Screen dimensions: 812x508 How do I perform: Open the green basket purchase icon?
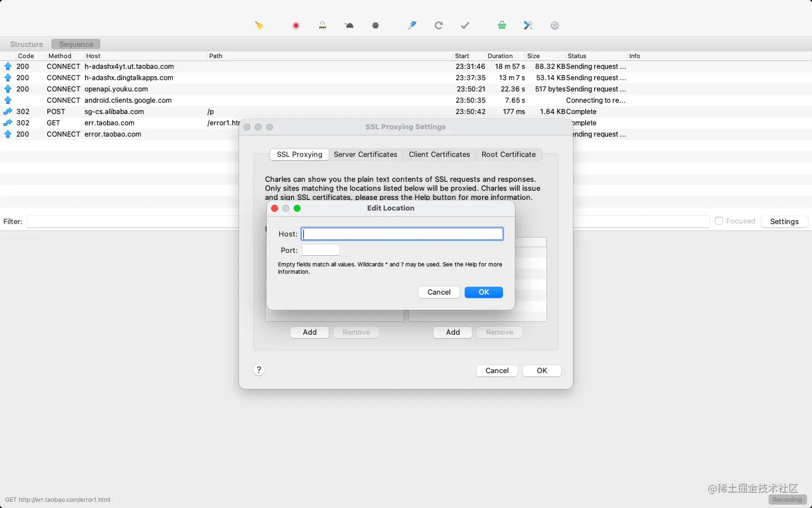[502, 25]
